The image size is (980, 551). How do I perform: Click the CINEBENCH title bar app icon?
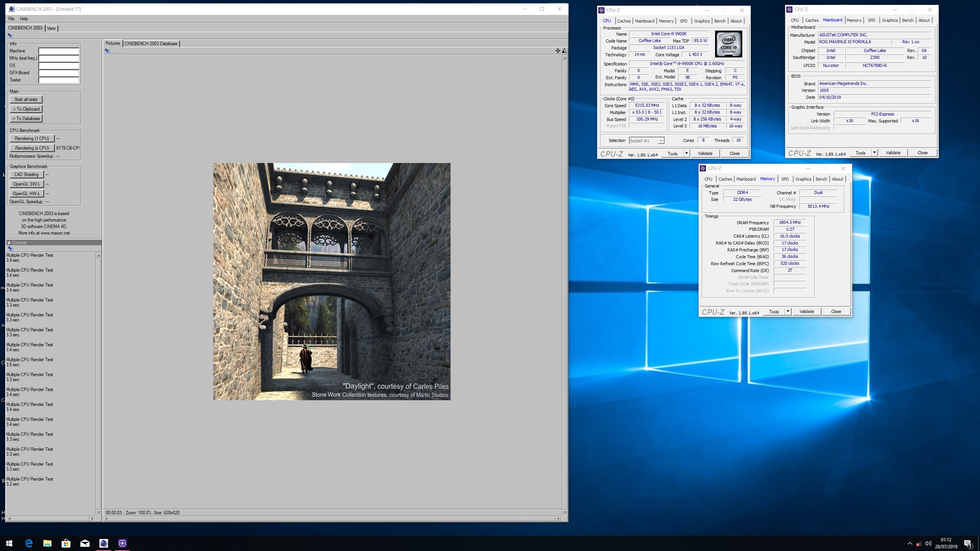(x=11, y=9)
